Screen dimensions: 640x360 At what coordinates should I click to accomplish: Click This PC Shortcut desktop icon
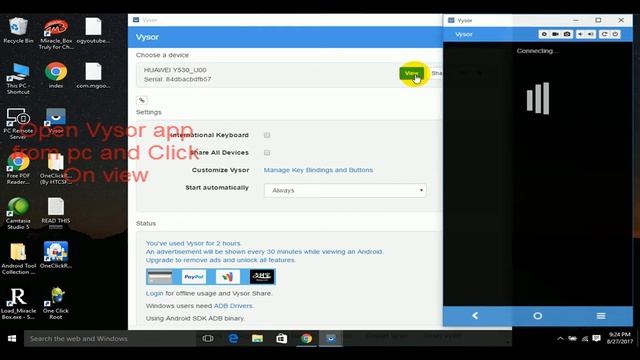[18, 78]
